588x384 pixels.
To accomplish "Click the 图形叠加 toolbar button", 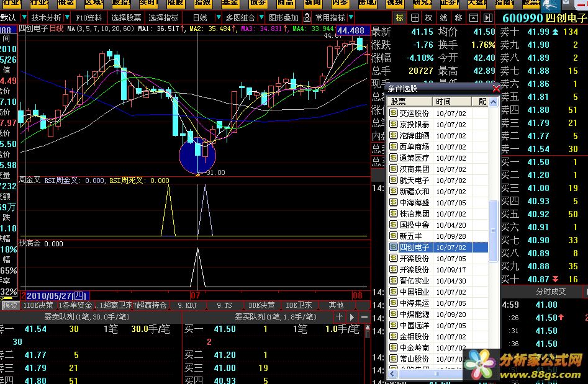I will tap(284, 17).
